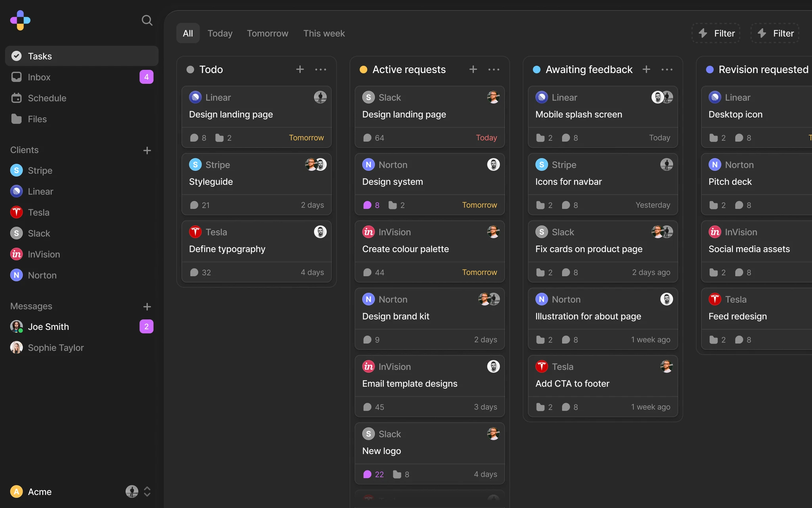Image resolution: width=812 pixels, height=508 pixels.
Task: Click comment icon on Fix cards on product page
Action: coord(566,273)
